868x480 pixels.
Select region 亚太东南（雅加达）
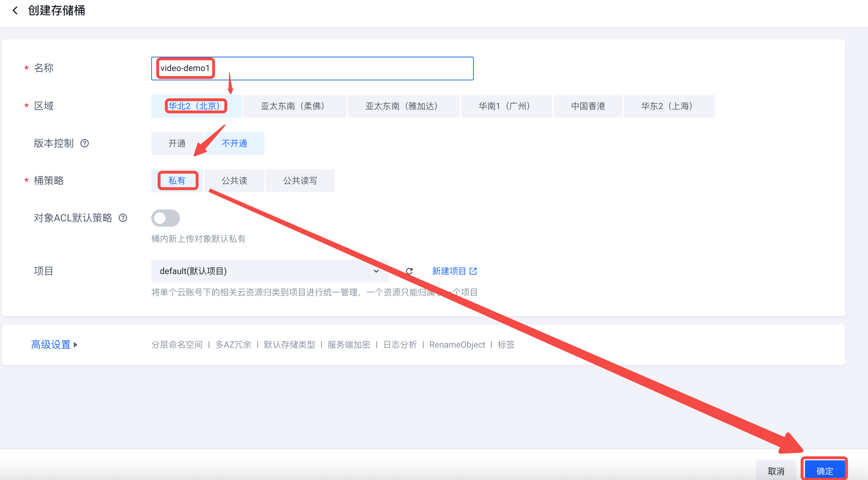[404, 106]
